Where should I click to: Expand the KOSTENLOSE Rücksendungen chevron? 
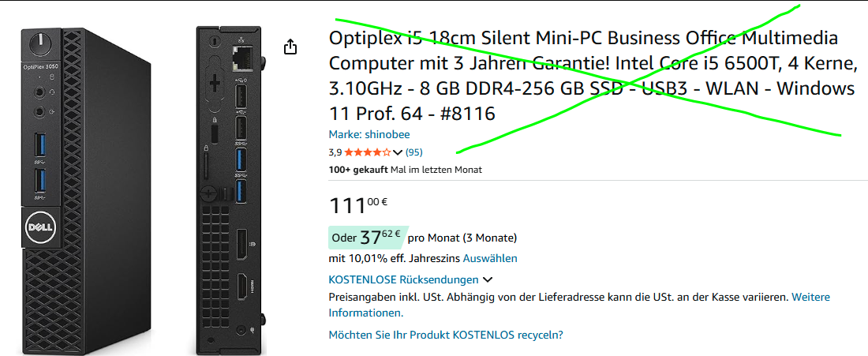coord(488,279)
